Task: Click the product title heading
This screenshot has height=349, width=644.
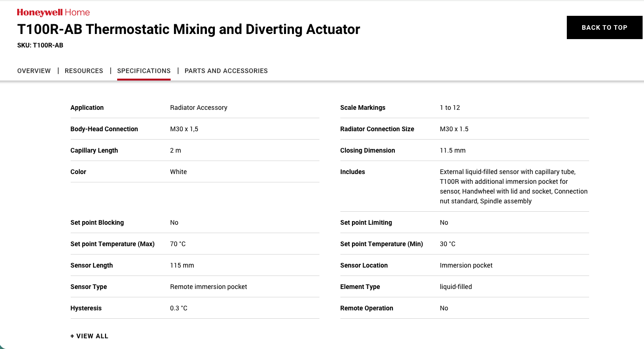Action: (188, 29)
